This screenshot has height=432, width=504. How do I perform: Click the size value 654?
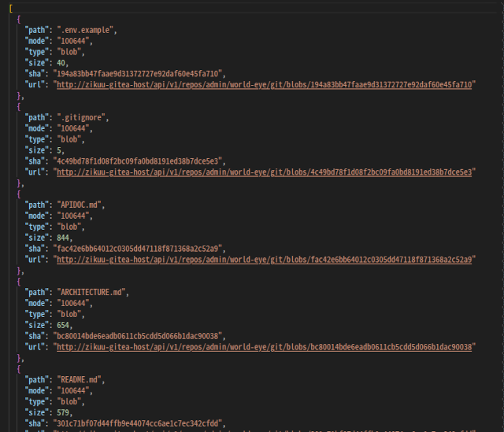[64, 324]
